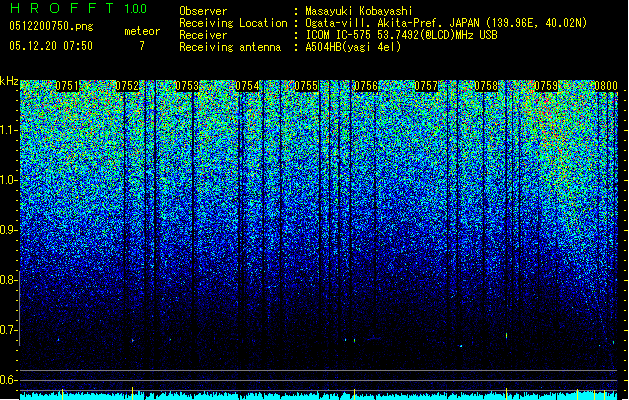Click the 0759 time marker label
629x400 pixels.
pos(546,86)
